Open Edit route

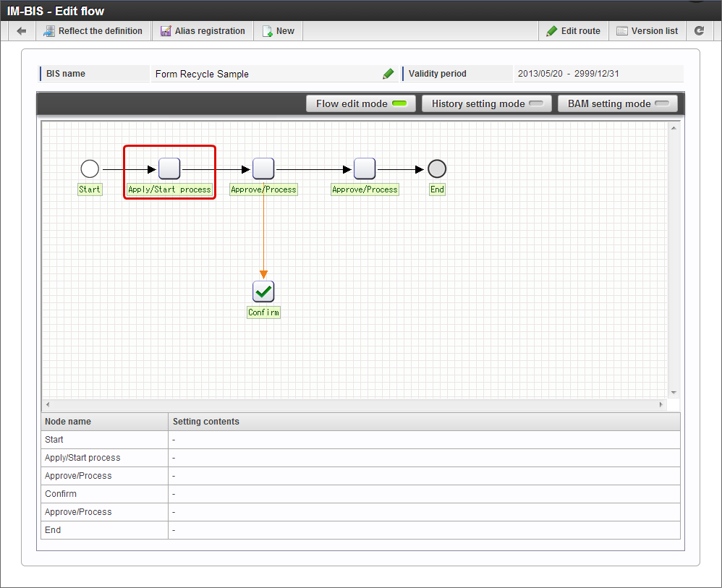(x=573, y=31)
